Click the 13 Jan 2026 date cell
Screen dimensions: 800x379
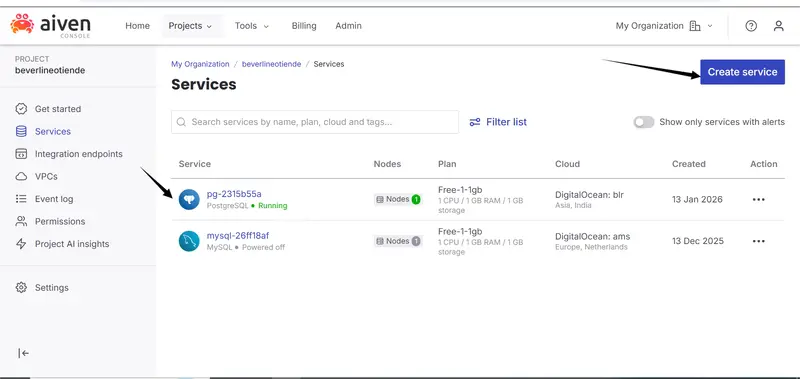tap(697, 199)
